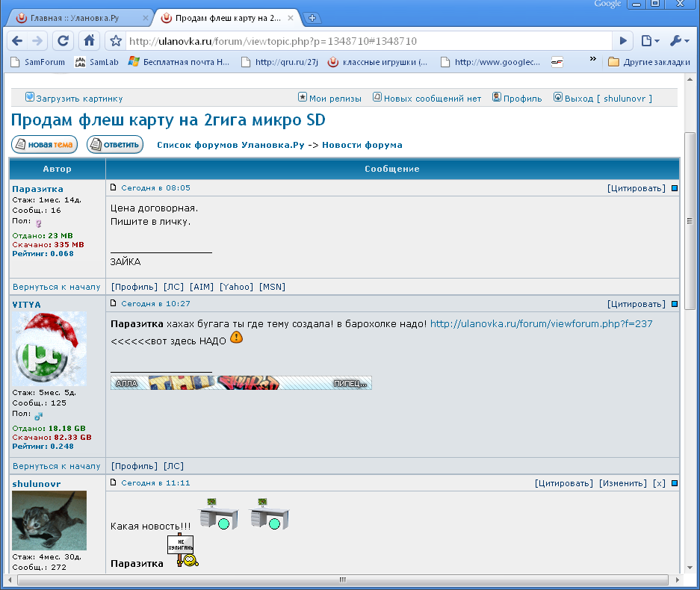The height and width of the screenshot is (590, 700).
Task: Send VITYA a private message [ЛС]
Action: [x=173, y=466]
